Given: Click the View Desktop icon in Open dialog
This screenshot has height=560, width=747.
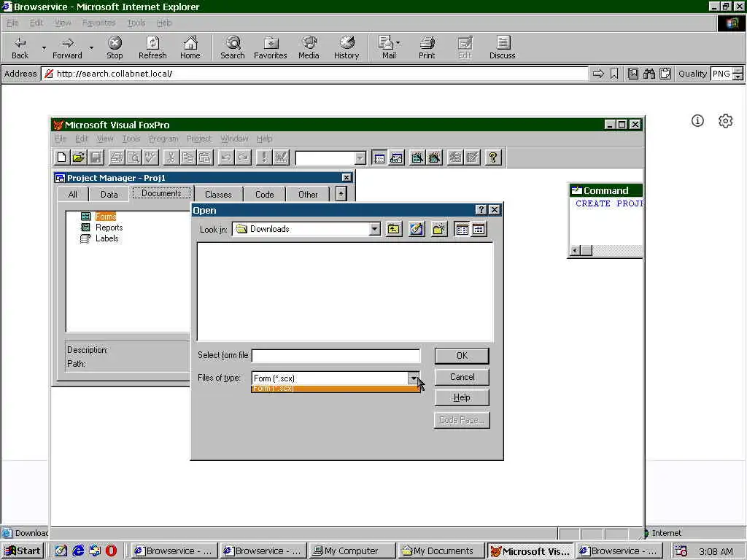Looking at the screenshot, I should [417, 230].
